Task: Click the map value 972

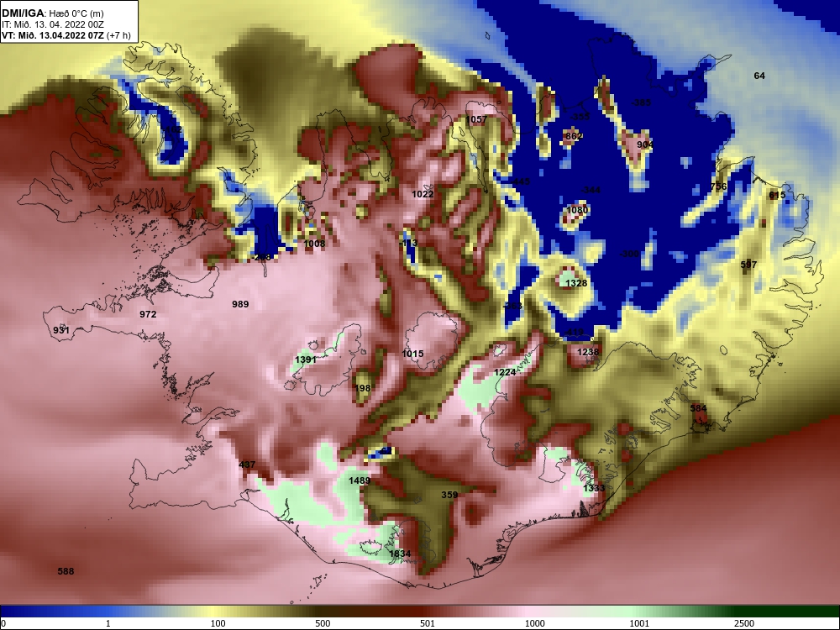Action: [148, 314]
